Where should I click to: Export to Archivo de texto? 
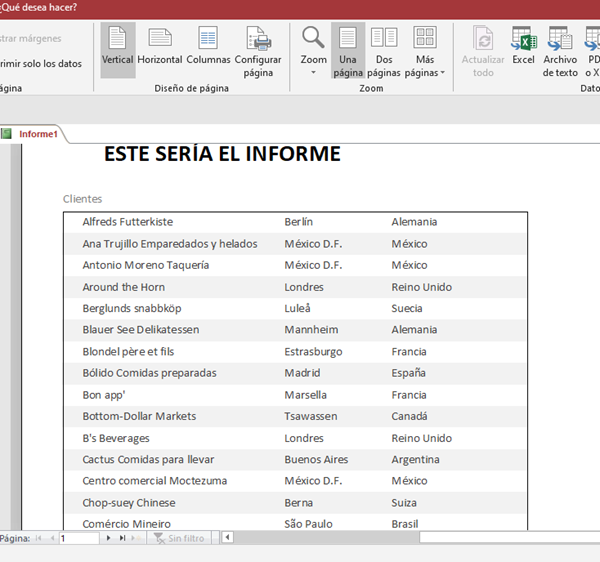point(560,52)
